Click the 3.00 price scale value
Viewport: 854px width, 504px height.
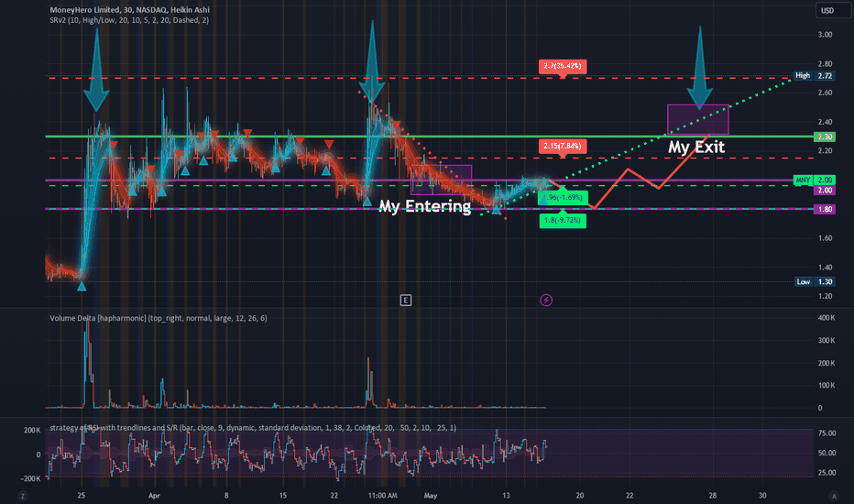point(825,35)
